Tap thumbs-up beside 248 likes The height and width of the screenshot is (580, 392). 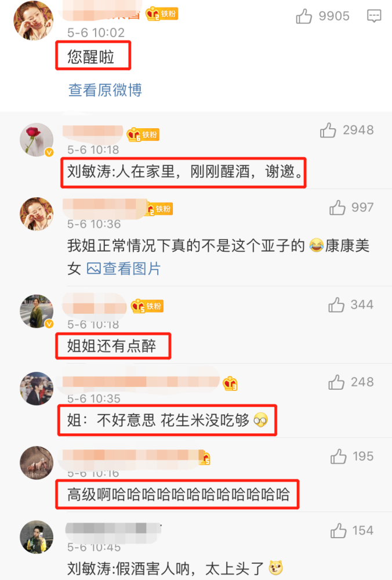tap(336, 382)
